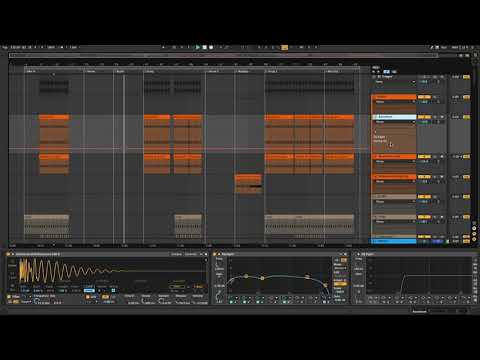Jump to the first arrangement locator
480x360 pixels.
(31, 71)
